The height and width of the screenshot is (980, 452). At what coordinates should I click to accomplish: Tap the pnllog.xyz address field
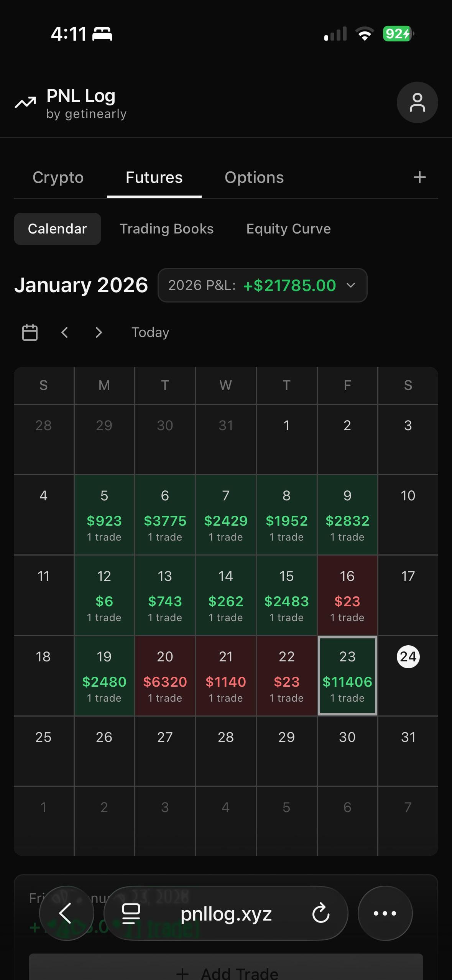point(226,914)
